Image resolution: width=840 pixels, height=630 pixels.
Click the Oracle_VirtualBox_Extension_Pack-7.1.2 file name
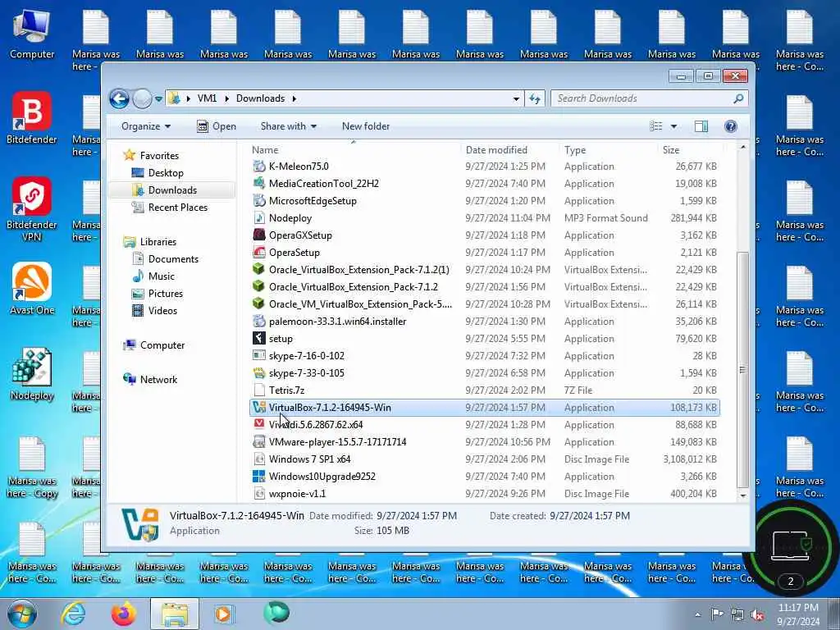(x=353, y=286)
